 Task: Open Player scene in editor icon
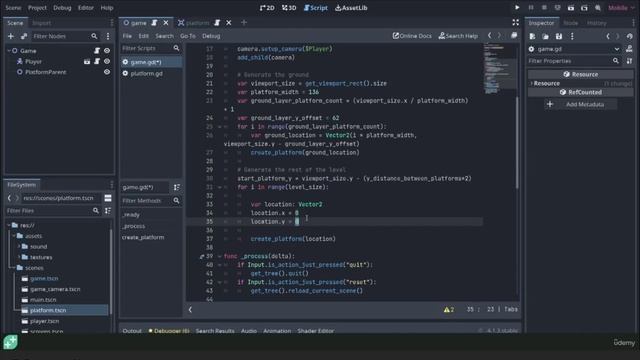87,61
